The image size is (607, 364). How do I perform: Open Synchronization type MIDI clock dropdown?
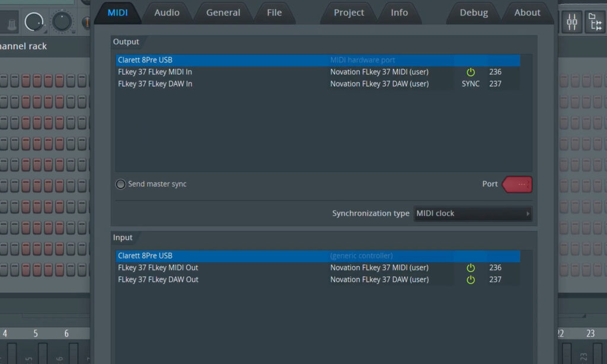(x=472, y=213)
